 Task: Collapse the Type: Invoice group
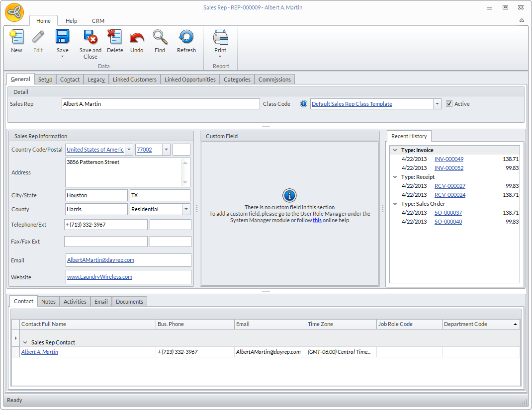point(395,150)
